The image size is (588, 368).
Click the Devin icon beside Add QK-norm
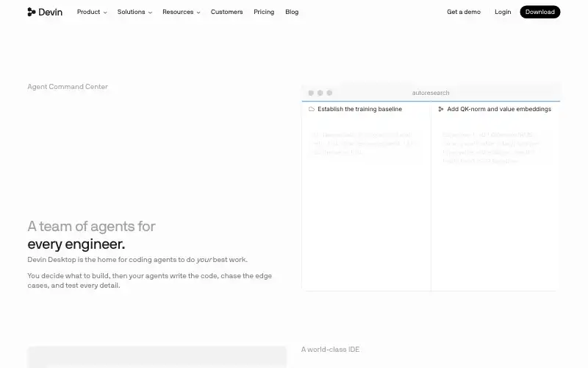click(440, 109)
